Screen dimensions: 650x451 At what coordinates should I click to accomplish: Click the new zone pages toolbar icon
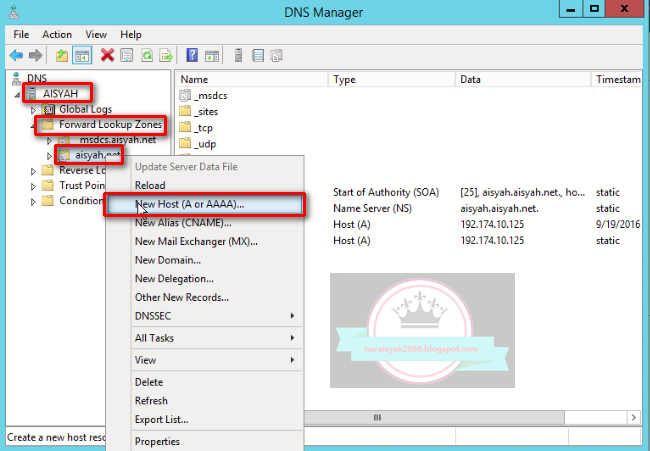click(x=276, y=55)
